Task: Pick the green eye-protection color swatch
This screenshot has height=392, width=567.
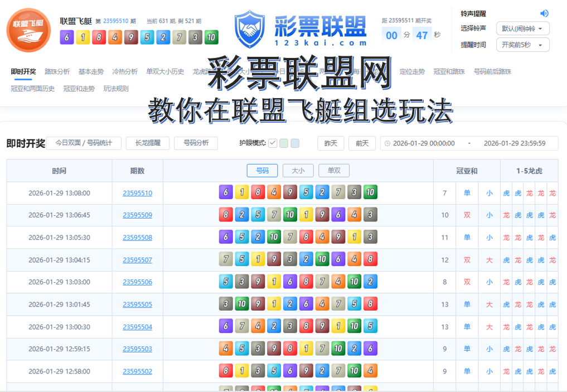Action: click(284, 143)
